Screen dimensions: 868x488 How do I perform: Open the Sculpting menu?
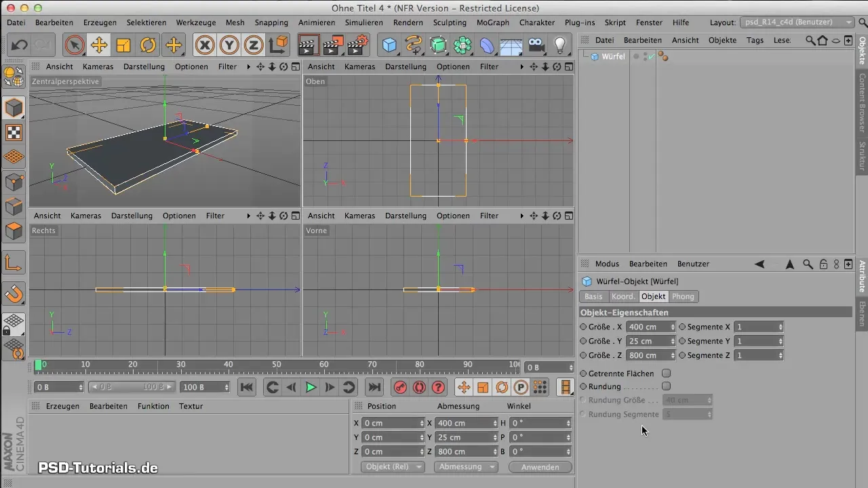450,22
